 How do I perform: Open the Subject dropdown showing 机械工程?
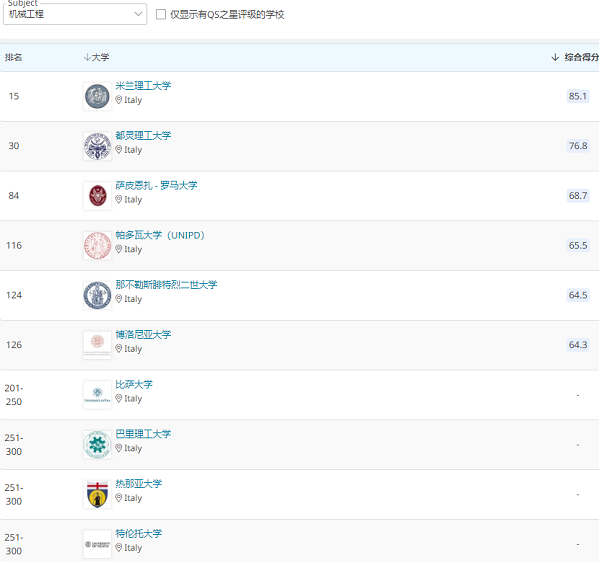(75, 14)
